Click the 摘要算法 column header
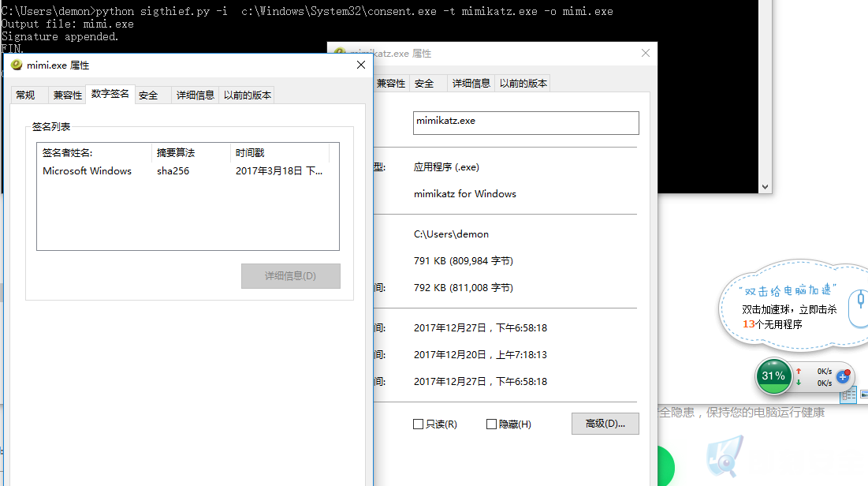This screenshot has width=868, height=486. point(191,153)
